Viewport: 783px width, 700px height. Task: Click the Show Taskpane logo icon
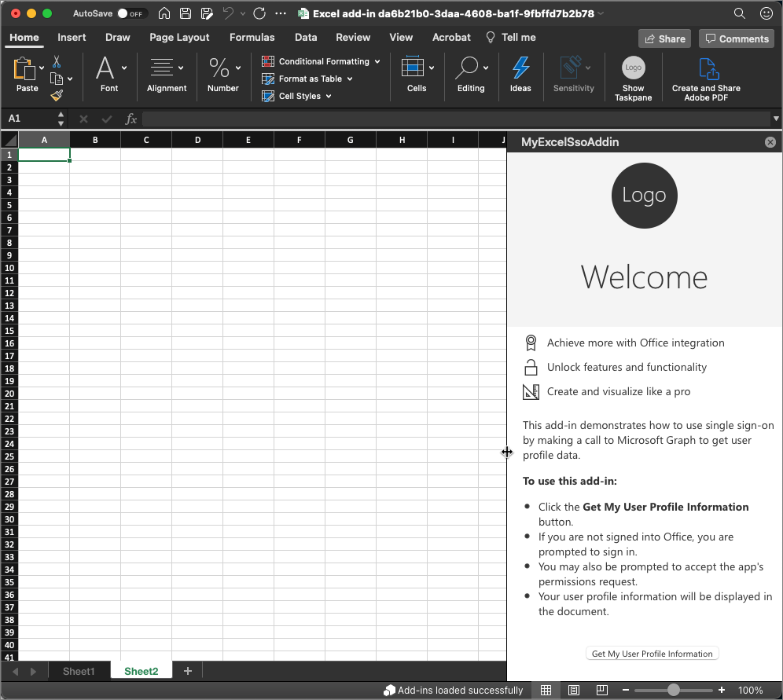(633, 68)
